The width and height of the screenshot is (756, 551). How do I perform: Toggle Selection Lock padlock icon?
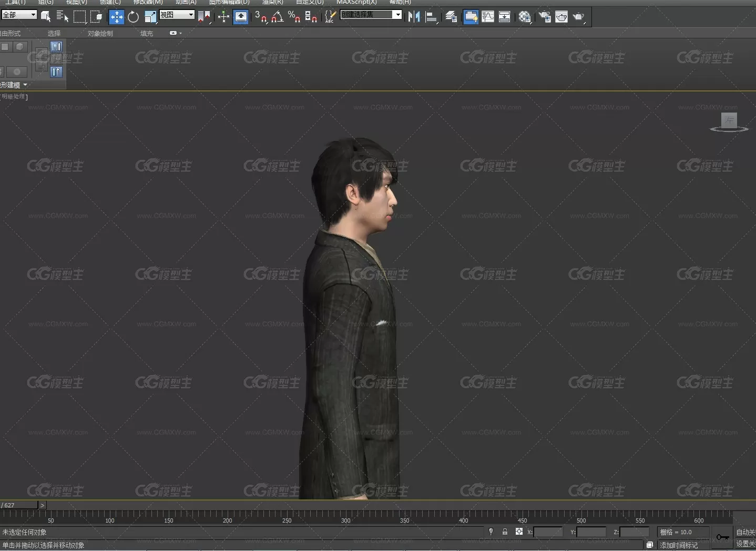pyautogui.click(x=505, y=532)
